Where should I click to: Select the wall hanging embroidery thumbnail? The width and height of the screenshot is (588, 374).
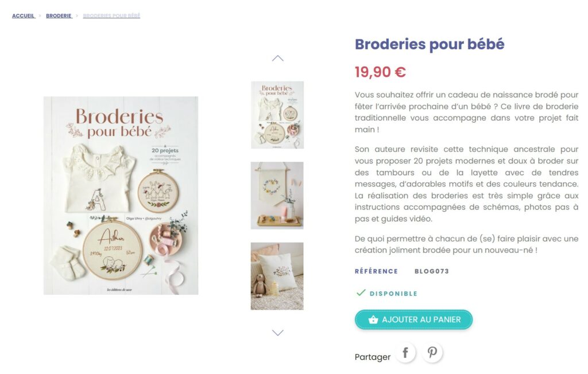pyautogui.click(x=277, y=196)
